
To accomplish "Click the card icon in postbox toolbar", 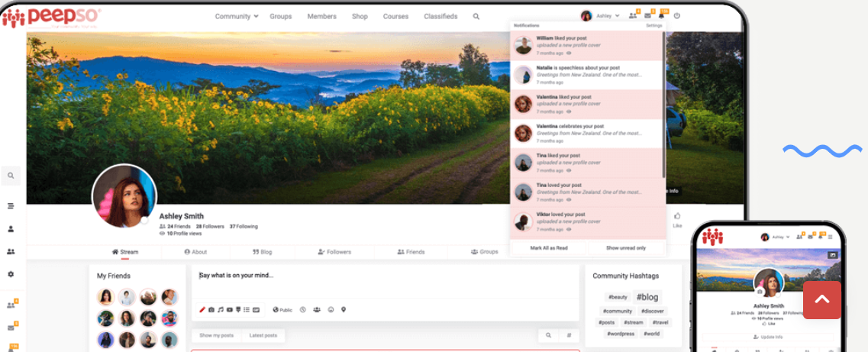I will (256, 310).
